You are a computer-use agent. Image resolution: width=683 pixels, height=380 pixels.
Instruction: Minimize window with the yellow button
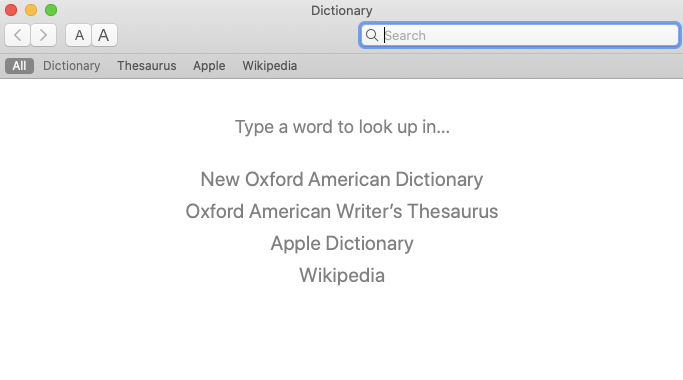(x=31, y=10)
